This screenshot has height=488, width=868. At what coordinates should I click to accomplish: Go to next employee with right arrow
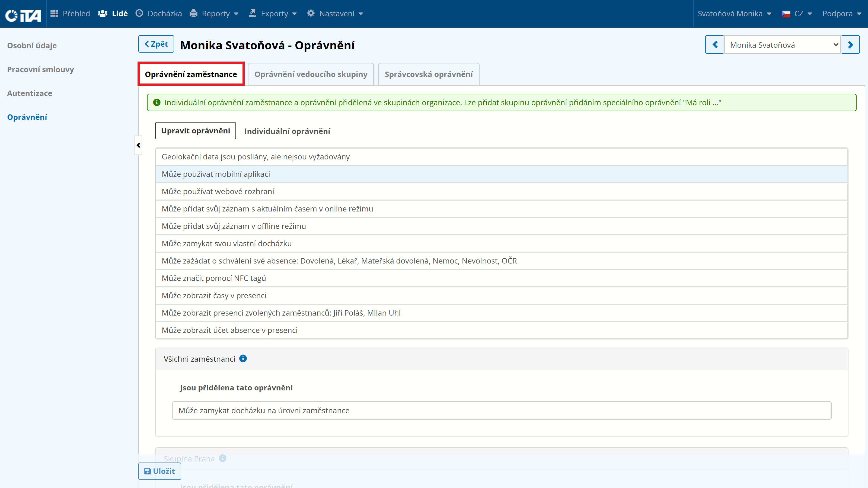[x=850, y=44]
